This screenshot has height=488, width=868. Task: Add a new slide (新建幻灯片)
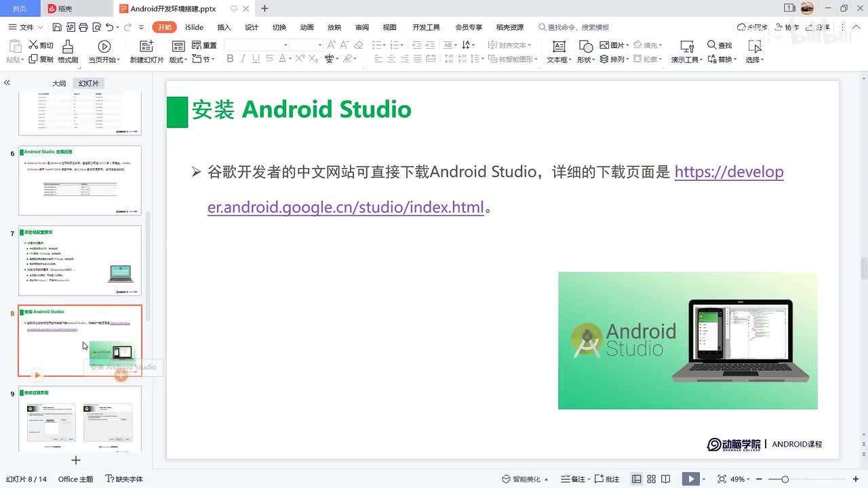(146, 52)
